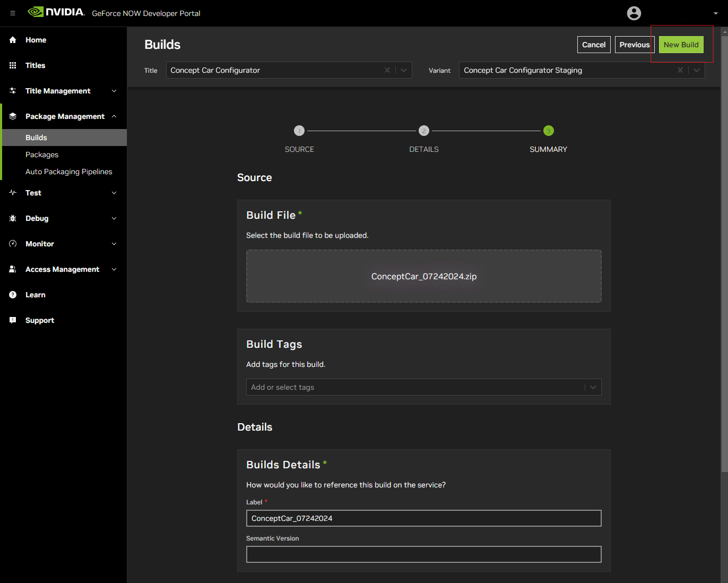728x583 pixels.
Task: Open the Build Tags dropdown arrow
Action: 593,387
